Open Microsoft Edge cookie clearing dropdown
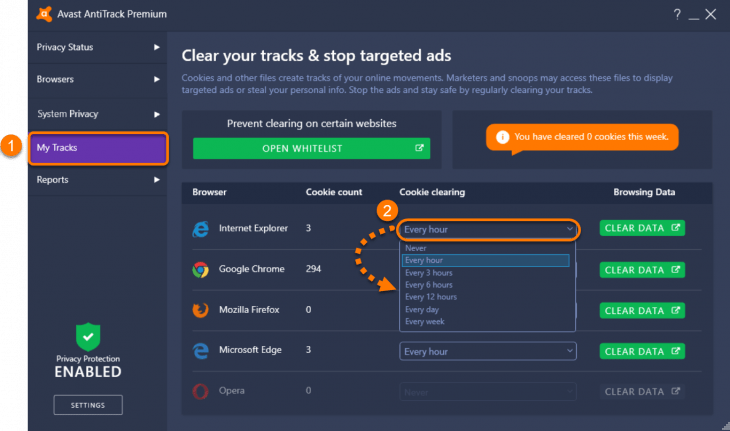Image resolution: width=730 pixels, height=431 pixels. tap(488, 351)
